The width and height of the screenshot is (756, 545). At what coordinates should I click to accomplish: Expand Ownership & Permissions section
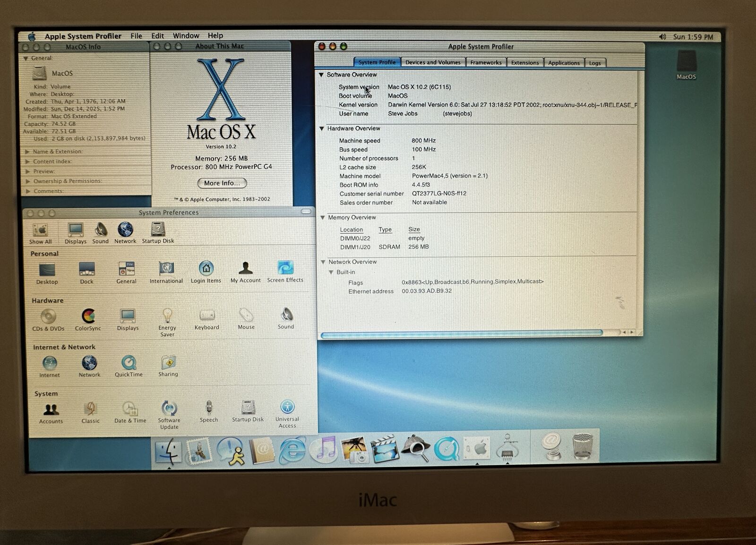(28, 181)
